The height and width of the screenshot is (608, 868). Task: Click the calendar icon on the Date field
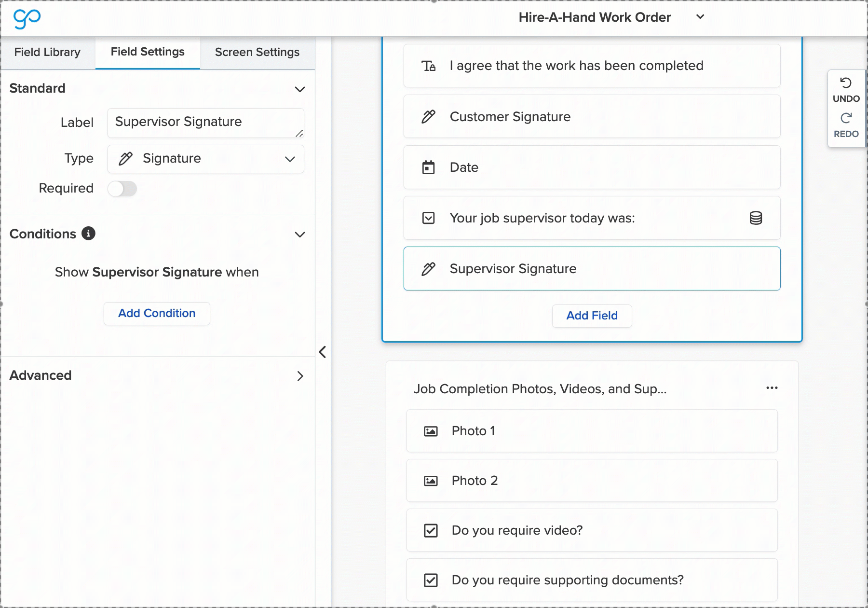click(x=428, y=167)
